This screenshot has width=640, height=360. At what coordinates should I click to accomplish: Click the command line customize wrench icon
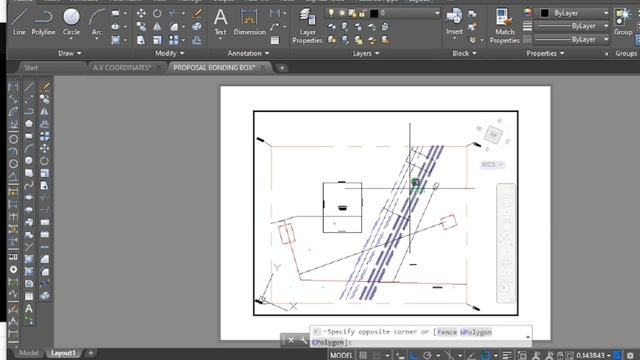(303, 340)
